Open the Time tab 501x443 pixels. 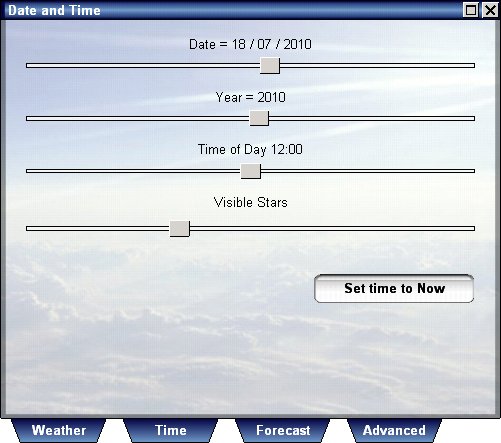point(170,430)
